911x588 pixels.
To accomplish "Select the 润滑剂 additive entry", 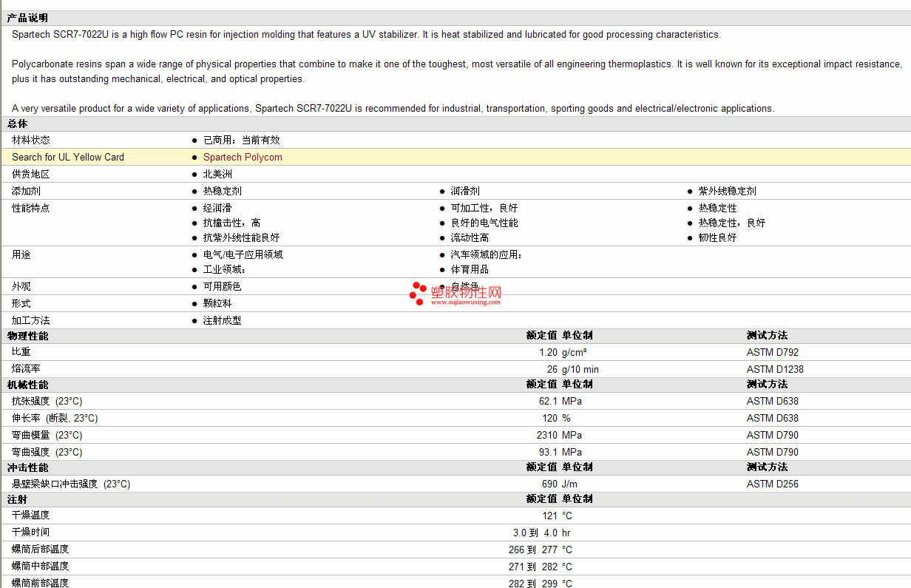I will tap(465, 191).
